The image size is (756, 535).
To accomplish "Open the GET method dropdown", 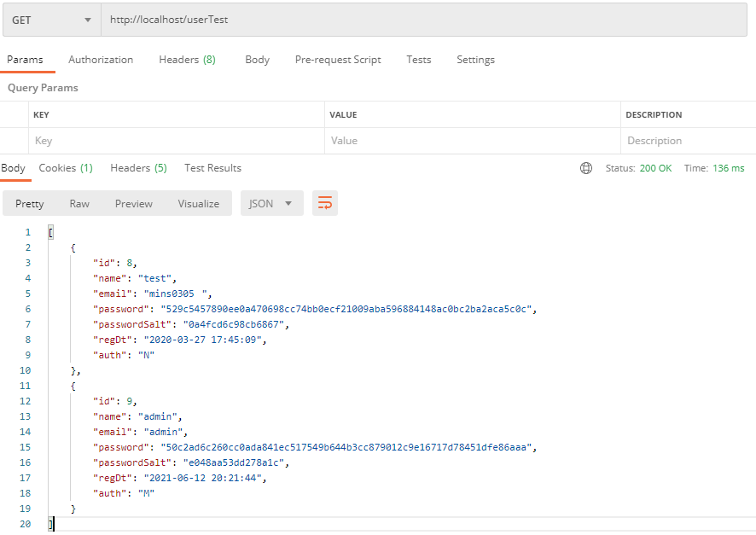I will pyautogui.click(x=52, y=20).
